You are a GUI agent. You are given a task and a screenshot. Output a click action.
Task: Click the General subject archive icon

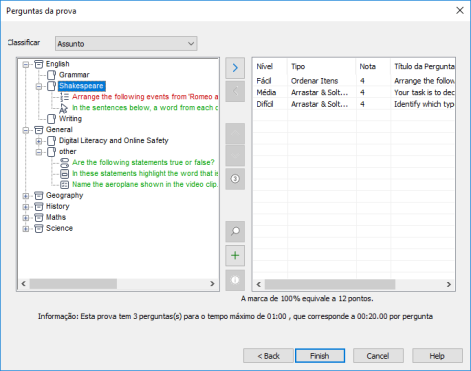coord(39,130)
